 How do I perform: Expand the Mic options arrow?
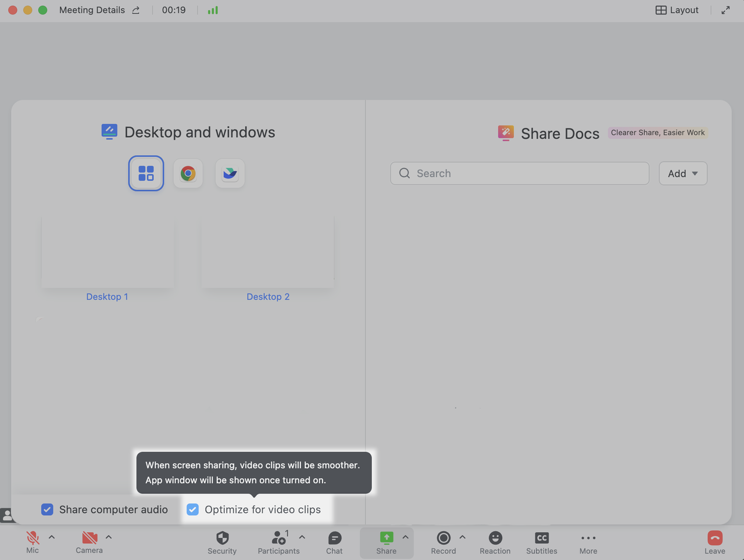pos(52,537)
